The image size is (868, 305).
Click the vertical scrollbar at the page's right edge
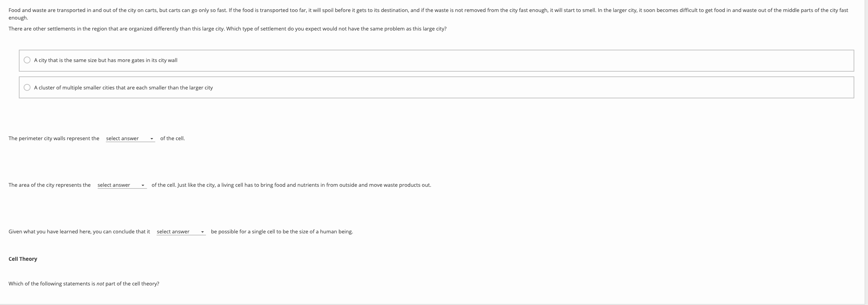coord(866,152)
